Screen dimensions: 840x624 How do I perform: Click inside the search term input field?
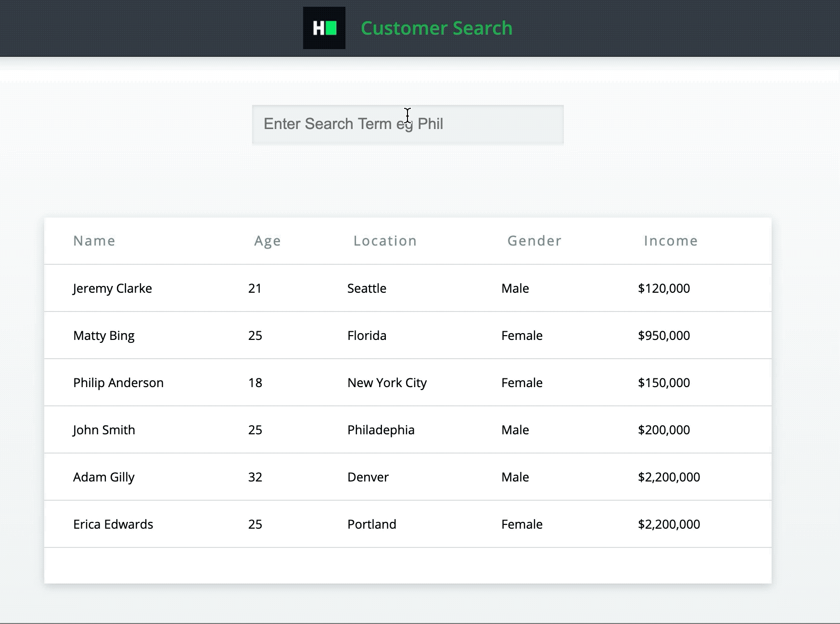pyautogui.click(x=407, y=124)
